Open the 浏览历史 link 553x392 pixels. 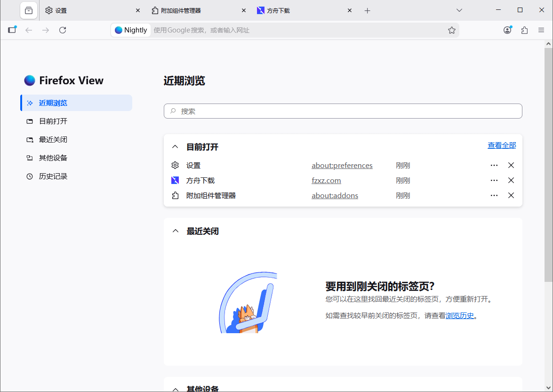[x=460, y=315]
